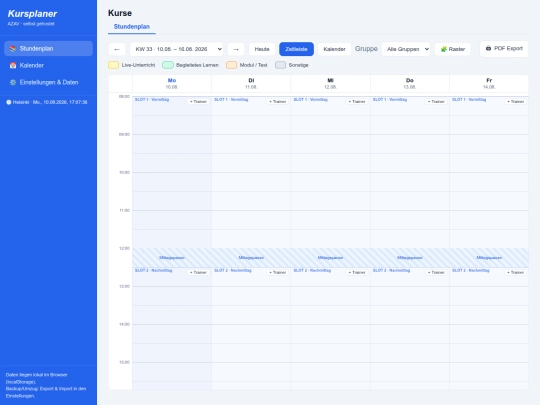Go to next week with right arrow
This screenshot has height=405, width=540.
click(236, 49)
